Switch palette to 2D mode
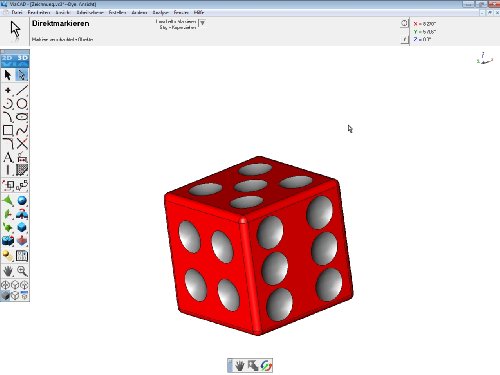This screenshot has height=375, width=500. (7, 58)
